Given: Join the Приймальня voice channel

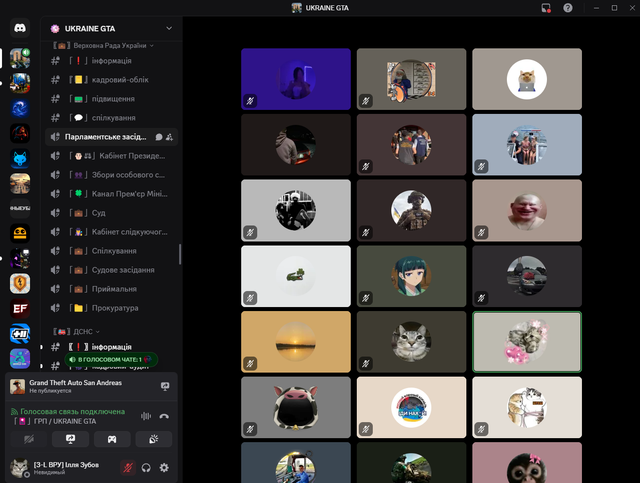Looking at the screenshot, I should [111, 289].
